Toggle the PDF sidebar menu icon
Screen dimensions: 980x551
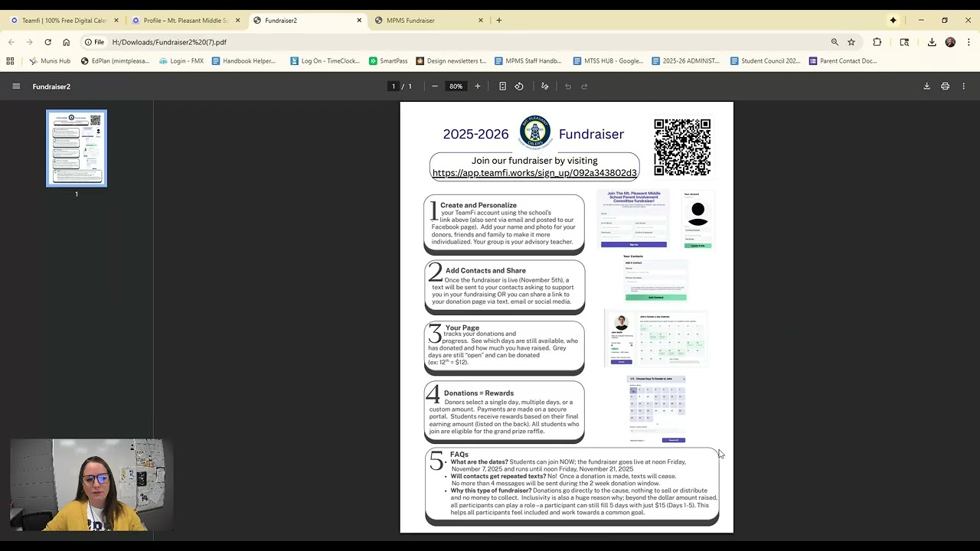tap(16, 86)
